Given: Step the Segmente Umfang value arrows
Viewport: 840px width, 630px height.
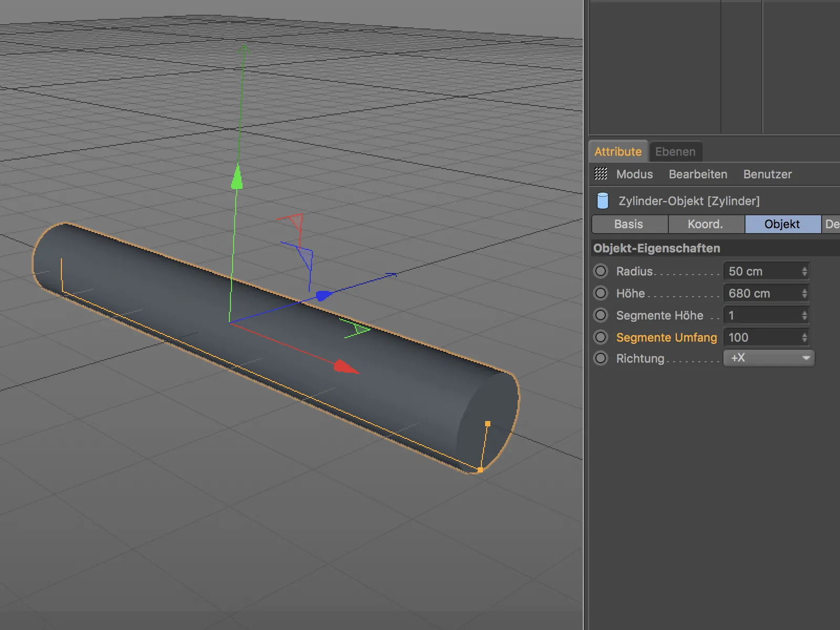Looking at the screenshot, I should coord(804,338).
